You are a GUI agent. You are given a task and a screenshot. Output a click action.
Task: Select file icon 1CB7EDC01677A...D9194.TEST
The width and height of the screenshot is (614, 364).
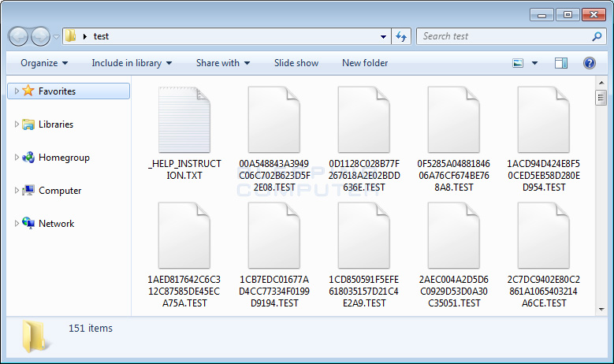pyautogui.click(x=274, y=236)
